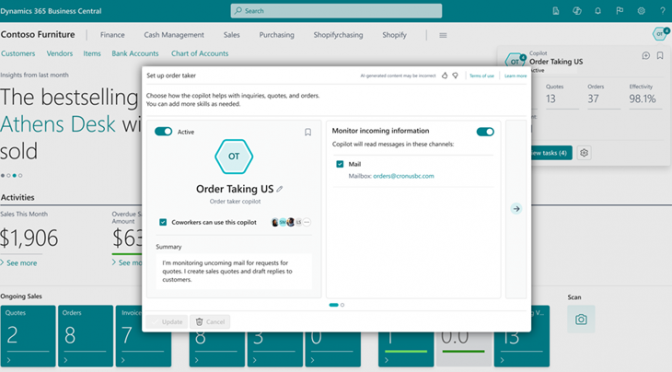Viewport: 672px width, 372px height.
Task: Select the second page dot in dialog
Action: tap(342, 305)
